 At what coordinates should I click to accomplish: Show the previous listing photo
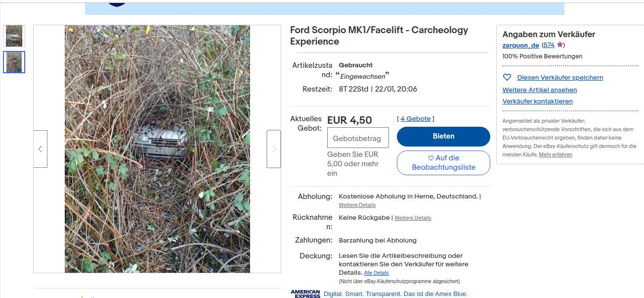[x=41, y=149]
